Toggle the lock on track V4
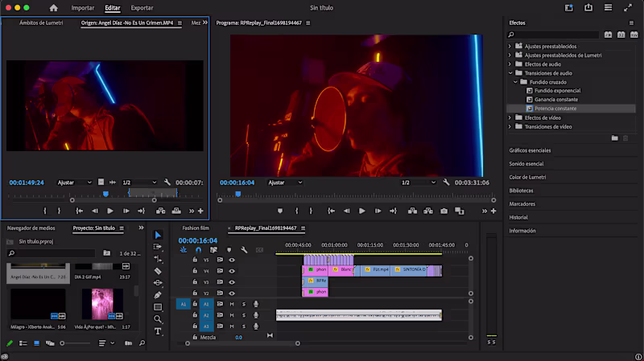The image size is (644, 361). coord(195,271)
